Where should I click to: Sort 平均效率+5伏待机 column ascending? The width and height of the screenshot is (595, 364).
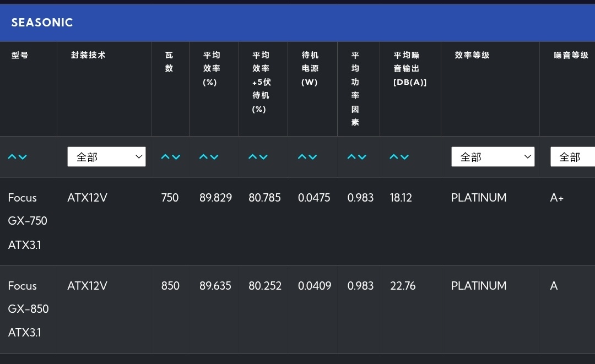[x=253, y=157]
